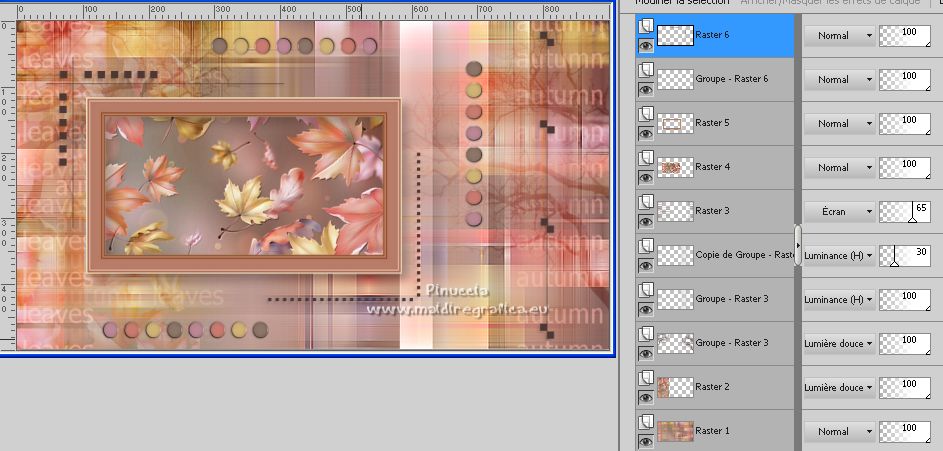Click opacity slider of Groupe - Raster 3 Luminance layer
Image resolution: width=943 pixels, height=451 pixels.
coord(905,299)
